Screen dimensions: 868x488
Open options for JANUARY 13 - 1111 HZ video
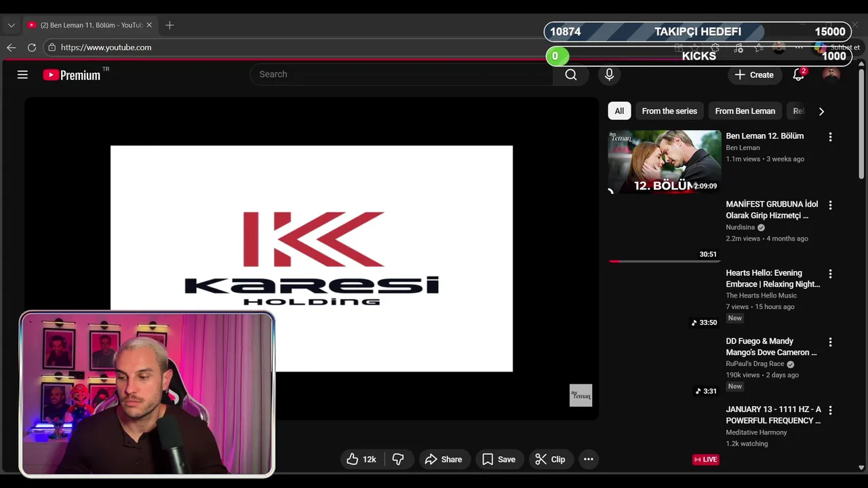(x=830, y=410)
